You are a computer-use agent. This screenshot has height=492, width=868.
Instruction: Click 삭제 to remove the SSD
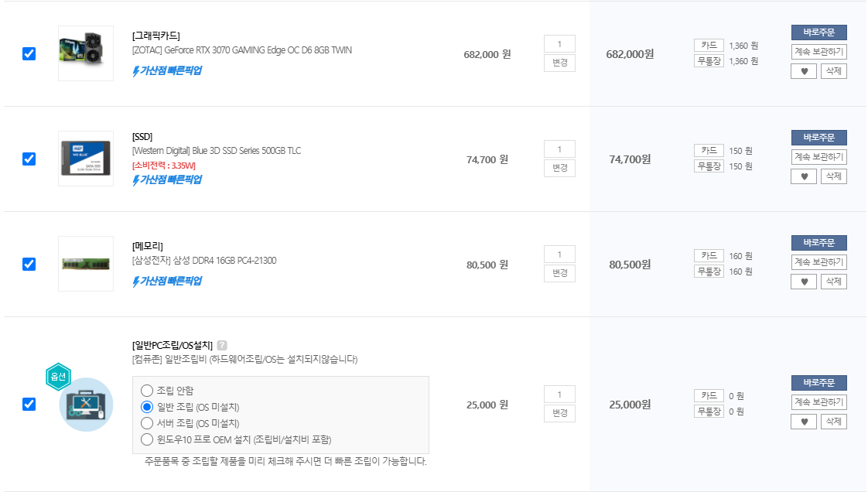[x=834, y=176]
